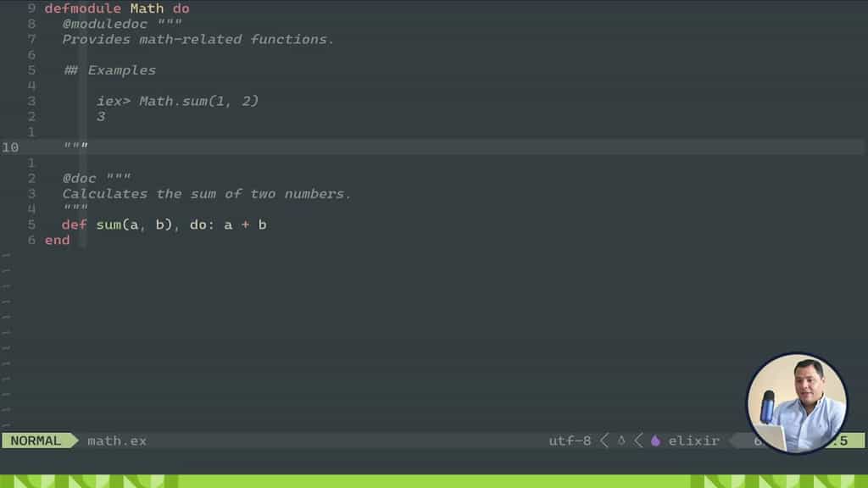Click the chevron separator beside utf-8
The width and height of the screenshot is (868, 488).
point(604,441)
